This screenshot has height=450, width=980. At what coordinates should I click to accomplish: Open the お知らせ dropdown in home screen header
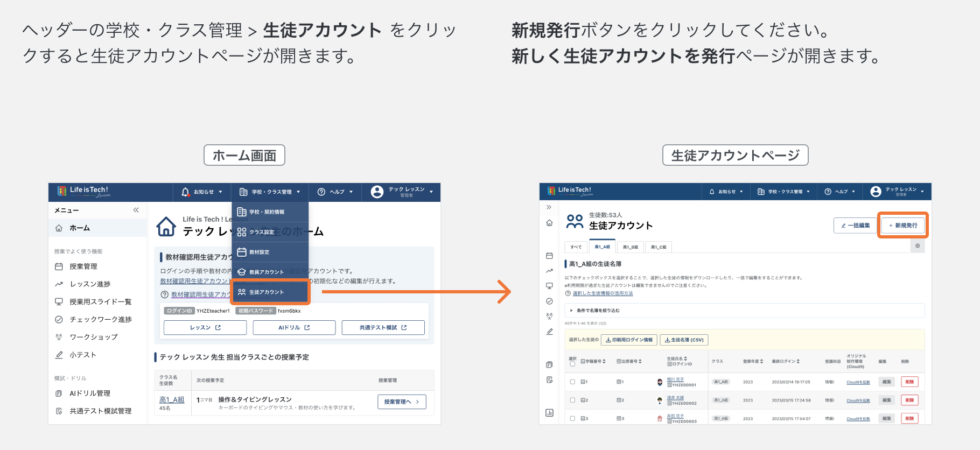click(x=202, y=192)
